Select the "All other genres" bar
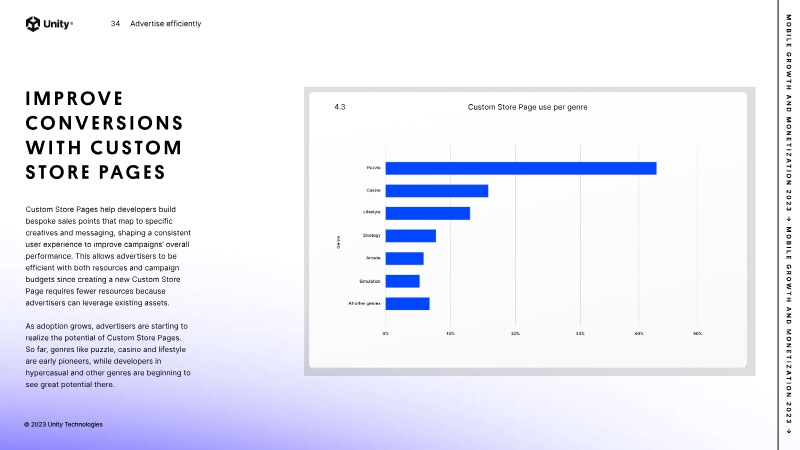This screenshot has width=800, height=450. [x=407, y=304]
